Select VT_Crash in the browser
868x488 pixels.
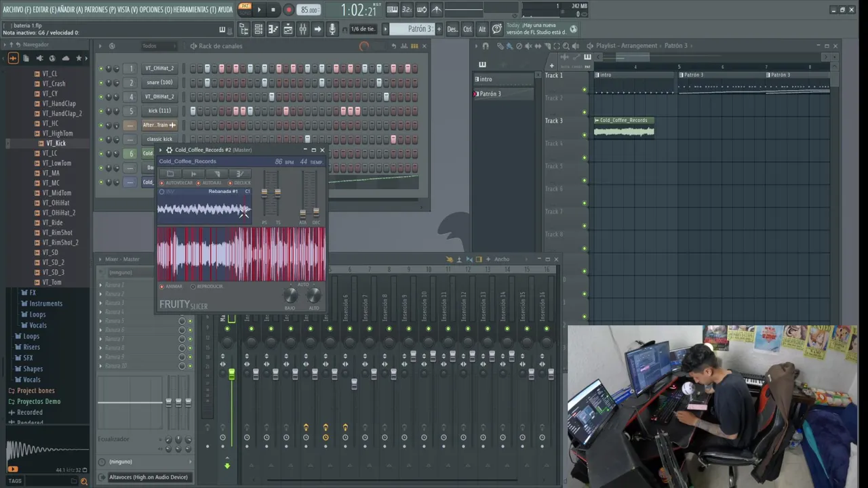54,83
